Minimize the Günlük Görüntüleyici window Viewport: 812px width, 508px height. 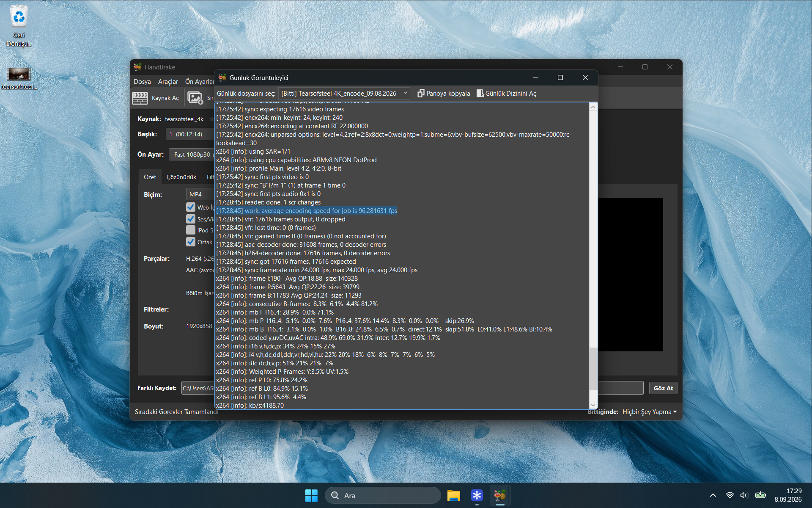point(536,77)
